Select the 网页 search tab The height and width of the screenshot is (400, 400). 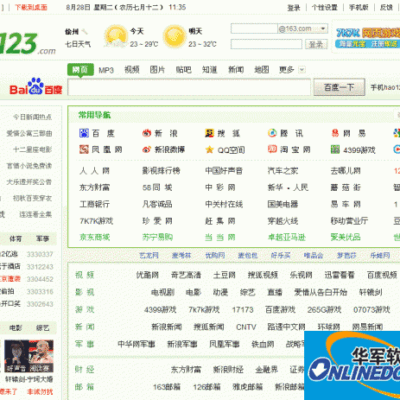[80, 69]
